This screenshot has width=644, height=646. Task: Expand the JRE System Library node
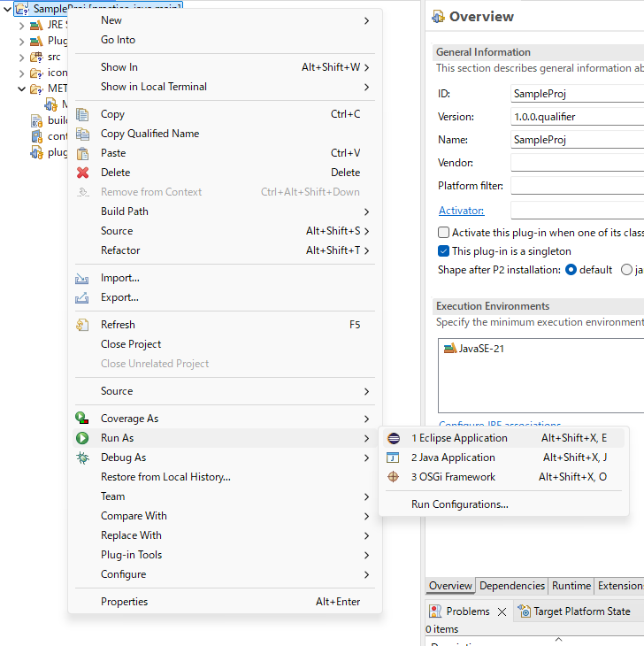[x=22, y=26]
